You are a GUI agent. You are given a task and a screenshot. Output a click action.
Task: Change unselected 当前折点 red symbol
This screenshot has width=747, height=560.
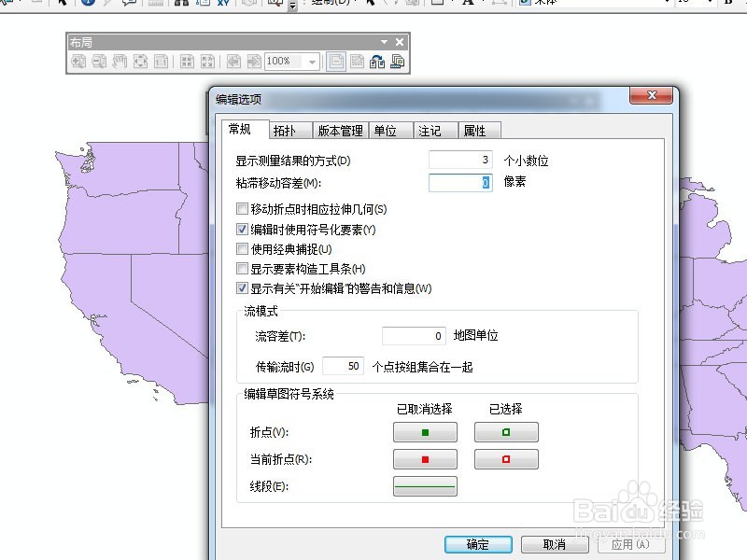[425, 459]
